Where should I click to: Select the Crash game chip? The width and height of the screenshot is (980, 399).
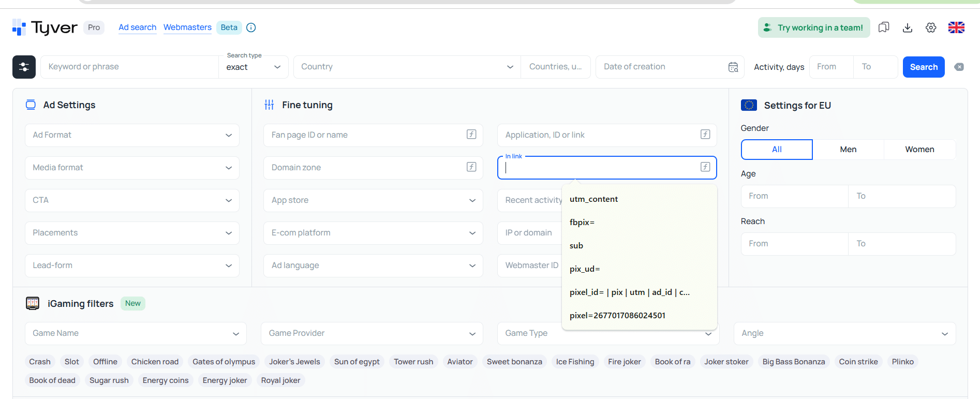tap(40, 362)
